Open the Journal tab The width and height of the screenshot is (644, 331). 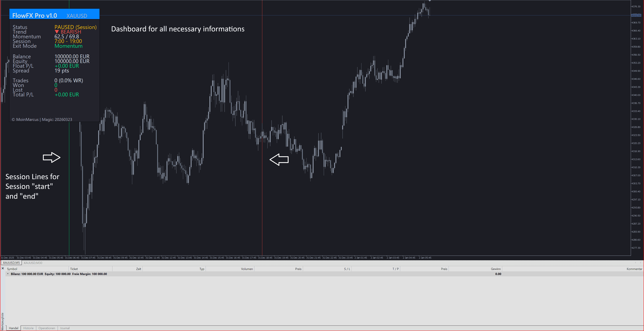(65, 328)
